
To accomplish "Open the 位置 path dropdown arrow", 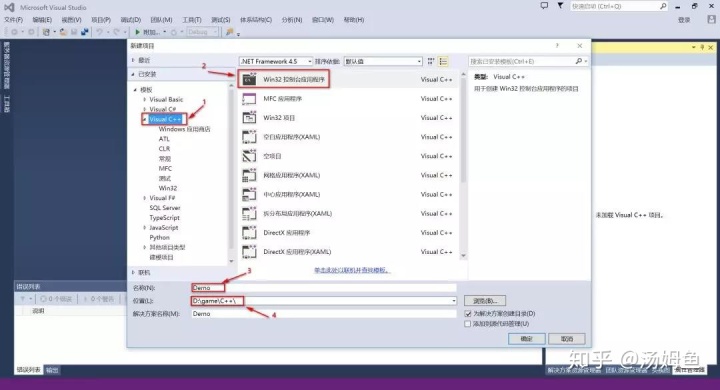I will pyautogui.click(x=454, y=301).
